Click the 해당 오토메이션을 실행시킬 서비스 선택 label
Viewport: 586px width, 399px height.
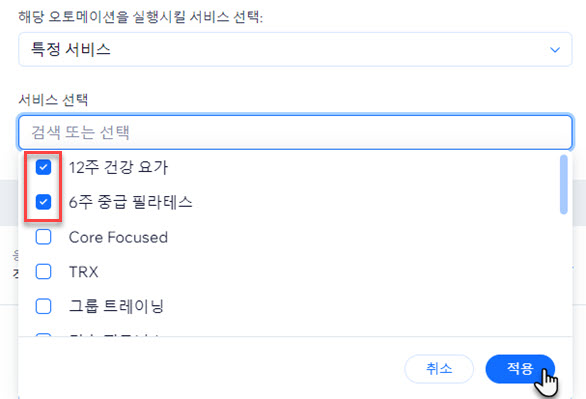click(x=141, y=17)
